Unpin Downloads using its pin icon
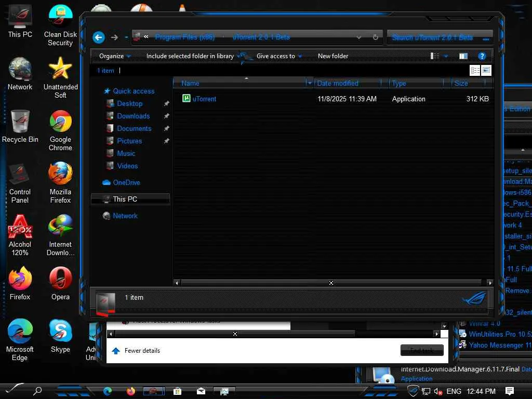 pos(167,116)
